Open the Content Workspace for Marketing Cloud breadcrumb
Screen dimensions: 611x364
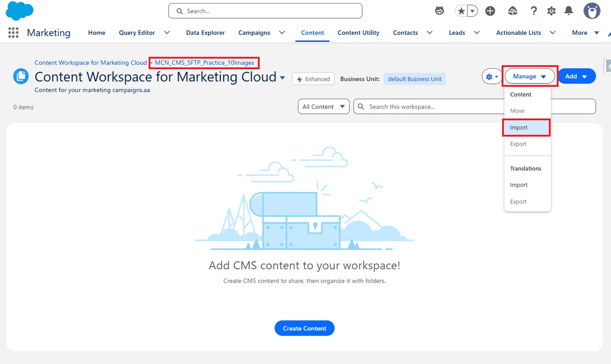point(91,63)
